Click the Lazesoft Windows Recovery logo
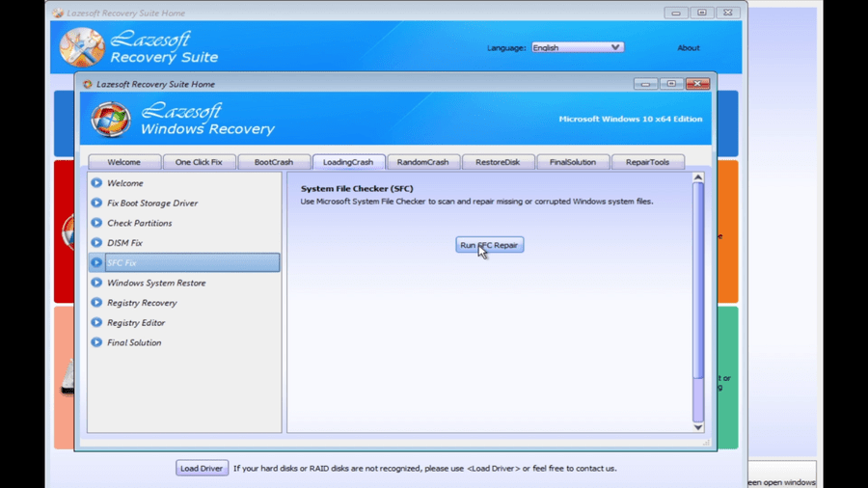 (x=111, y=119)
